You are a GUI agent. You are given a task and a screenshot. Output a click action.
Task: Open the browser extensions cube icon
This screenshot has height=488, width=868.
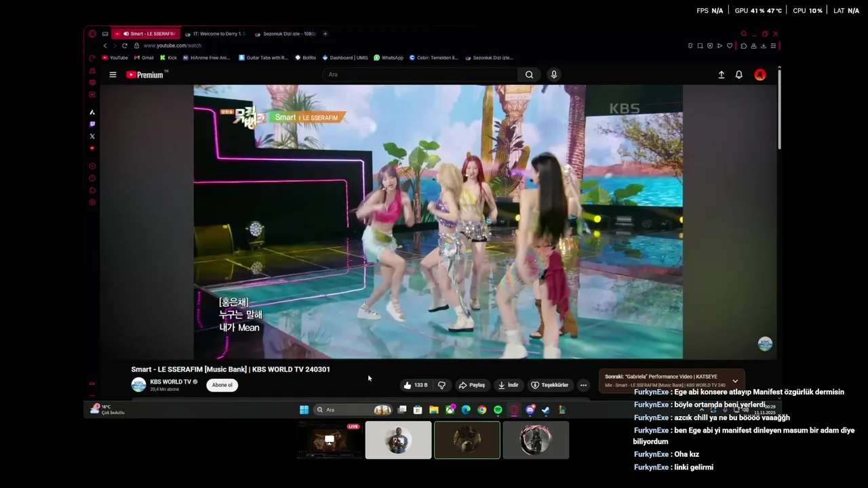click(743, 45)
